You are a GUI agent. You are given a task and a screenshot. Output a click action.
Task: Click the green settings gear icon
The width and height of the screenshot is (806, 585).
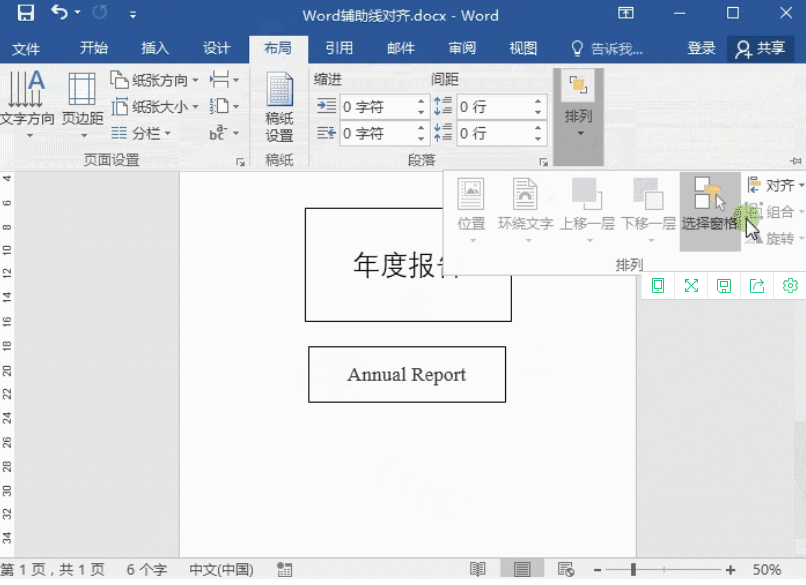(x=790, y=286)
